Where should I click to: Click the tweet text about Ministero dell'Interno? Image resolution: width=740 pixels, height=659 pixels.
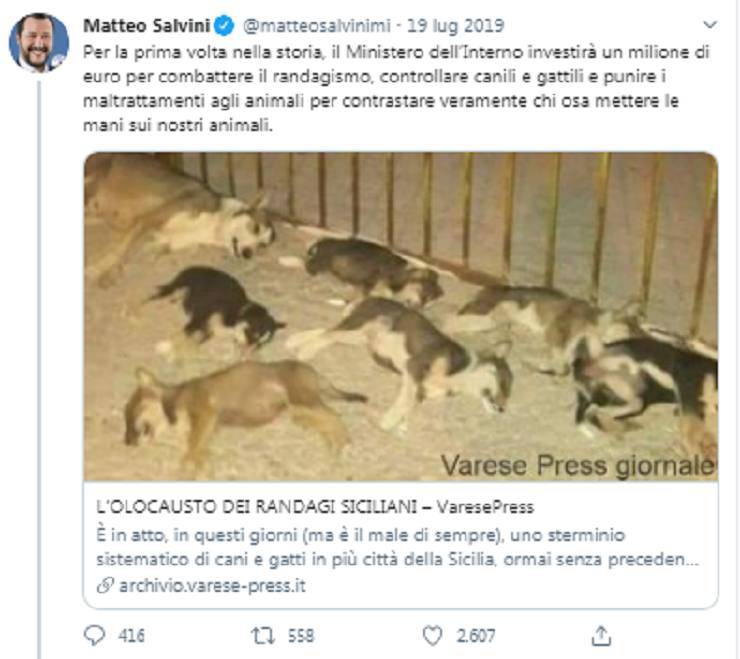[x=396, y=88]
